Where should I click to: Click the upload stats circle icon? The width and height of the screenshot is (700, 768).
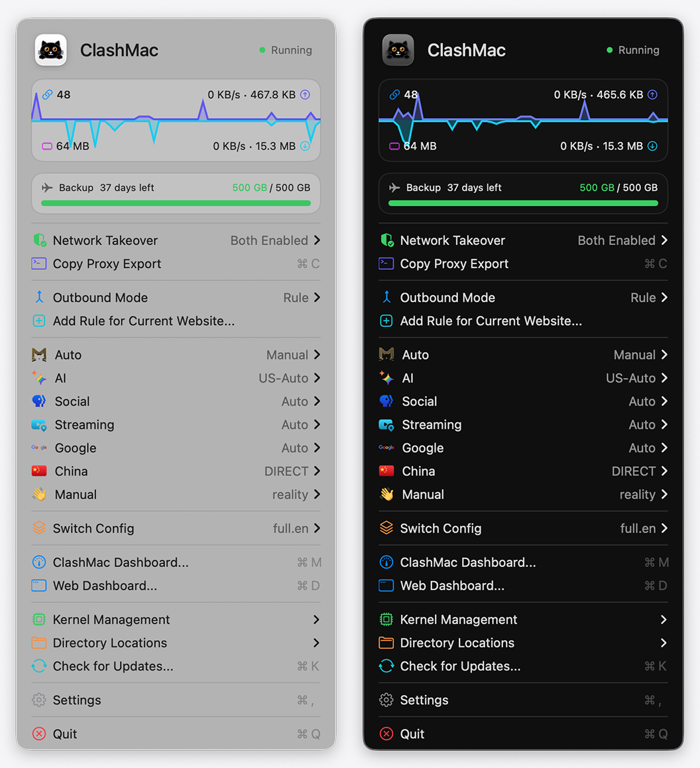(x=305, y=95)
